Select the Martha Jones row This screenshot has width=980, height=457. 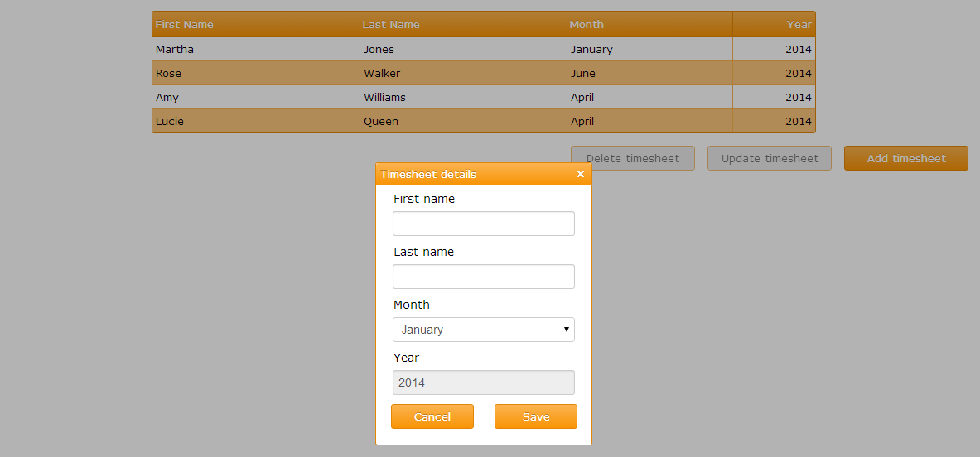255,49
